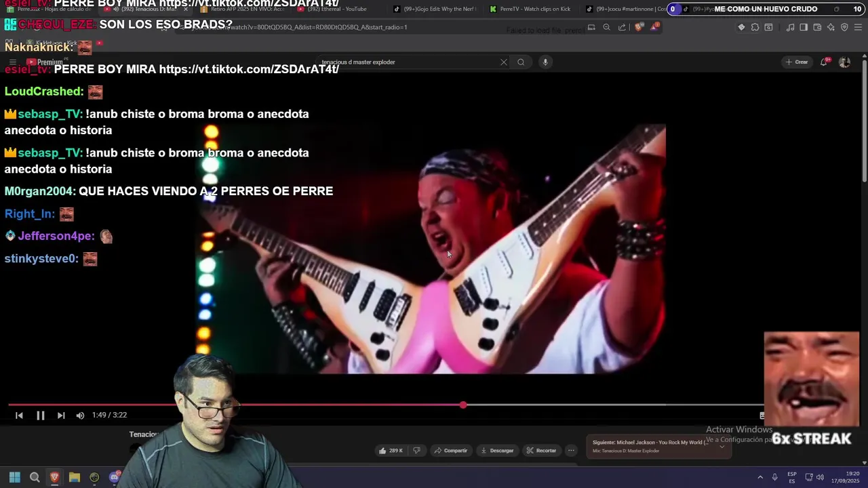Clear the YouTube search field
This screenshot has height=488, width=868.
[504, 62]
